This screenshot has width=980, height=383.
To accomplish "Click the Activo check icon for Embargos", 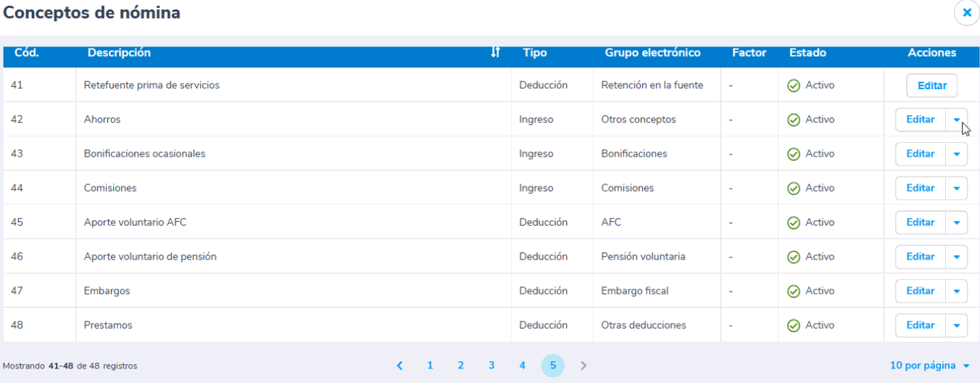I will pyautogui.click(x=794, y=291).
